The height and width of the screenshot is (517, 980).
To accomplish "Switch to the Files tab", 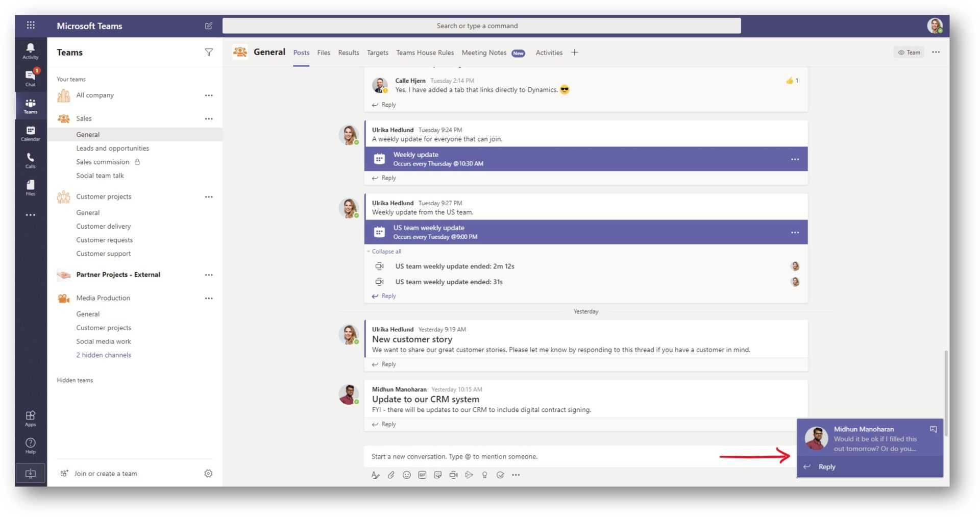I will click(x=324, y=53).
